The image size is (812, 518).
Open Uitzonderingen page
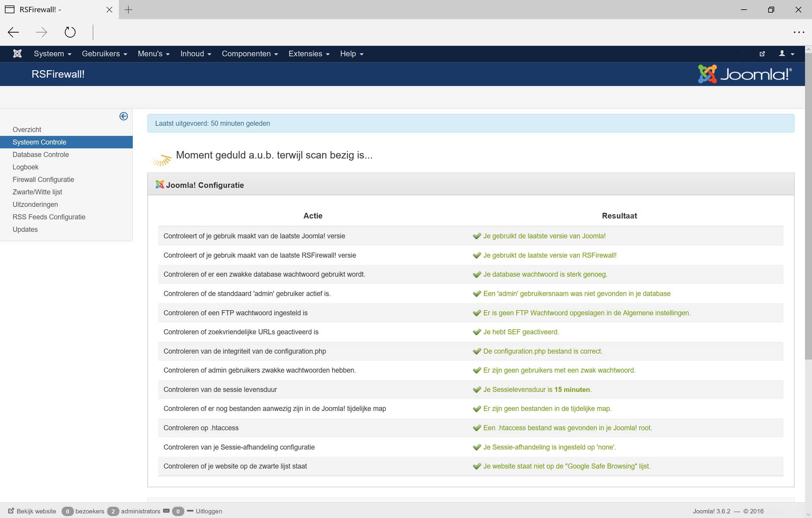35,204
